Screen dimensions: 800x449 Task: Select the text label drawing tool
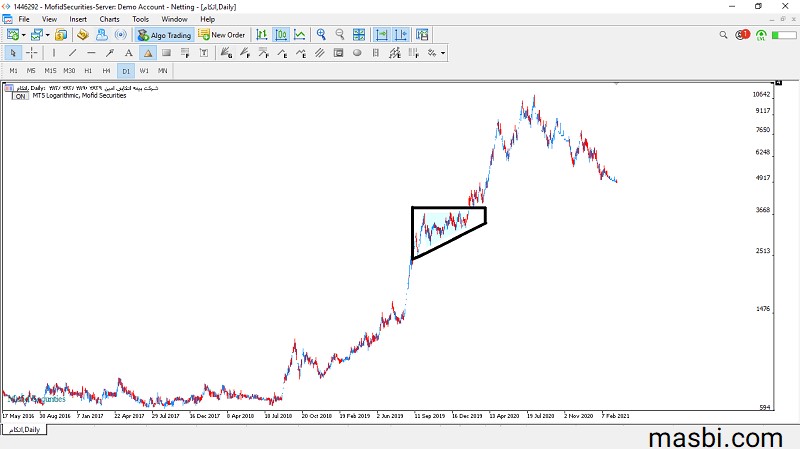click(129, 53)
